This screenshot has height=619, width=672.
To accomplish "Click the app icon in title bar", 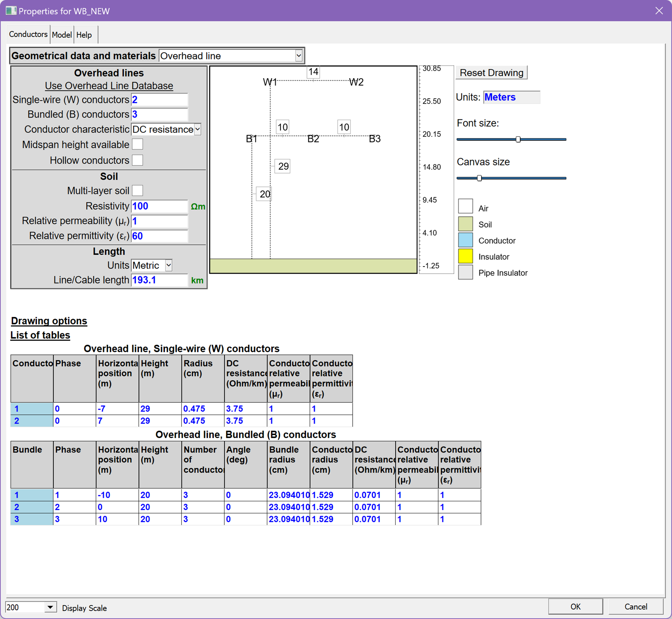I will [x=11, y=11].
